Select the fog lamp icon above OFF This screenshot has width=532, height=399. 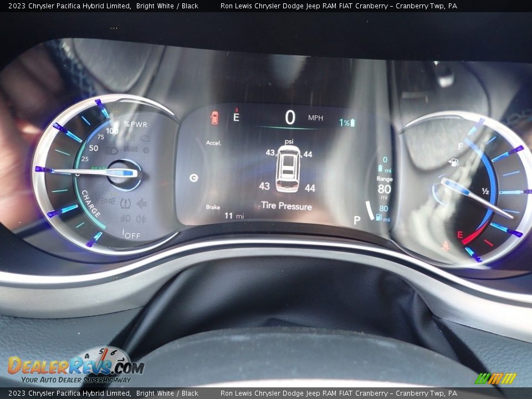(125, 217)
